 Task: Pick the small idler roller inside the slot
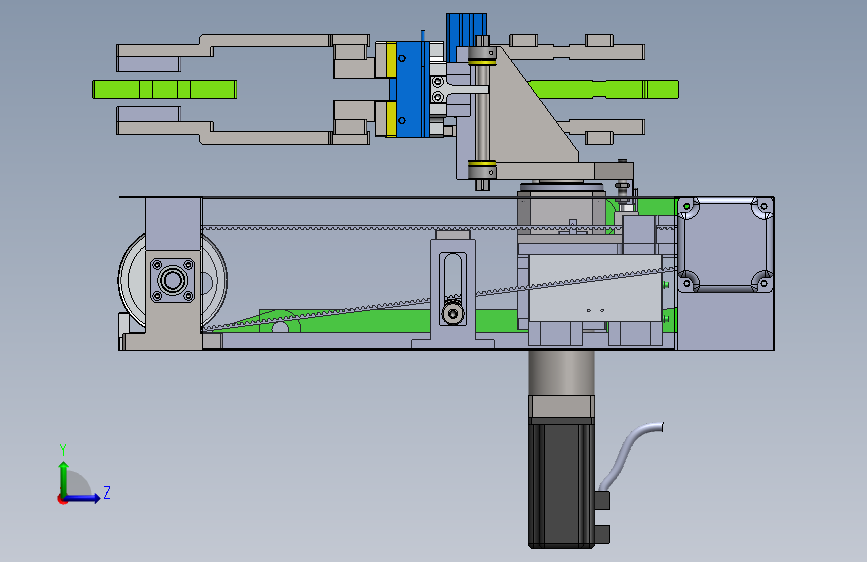(453, 314)
